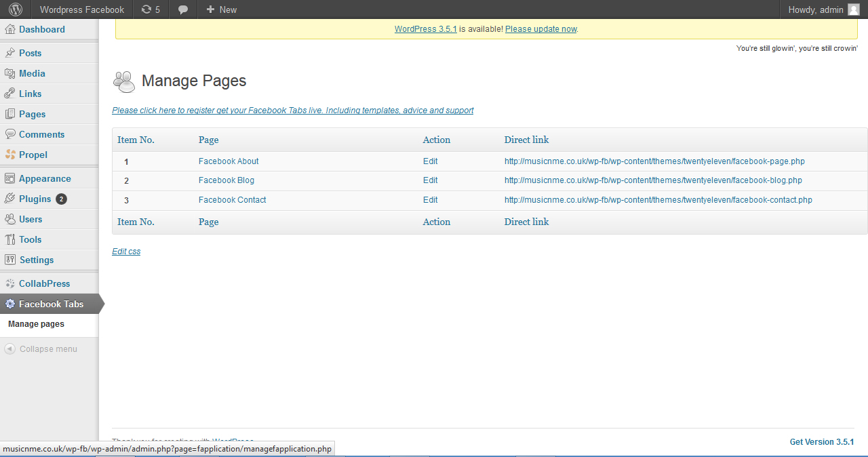The height and width of the screenshot is (457, 868).
Task: Click the Wordpress Facebook site name
Action: point(82,9)
